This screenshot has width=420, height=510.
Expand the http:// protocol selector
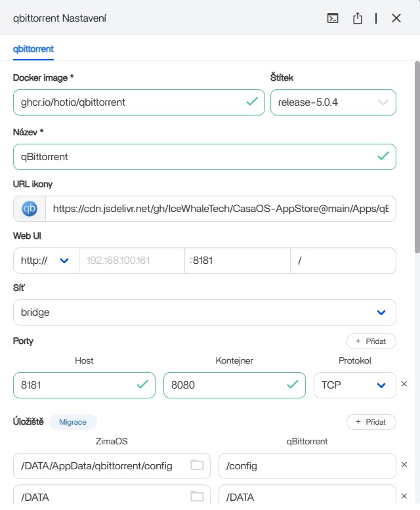pyautogui.click(x=45, y=261)
